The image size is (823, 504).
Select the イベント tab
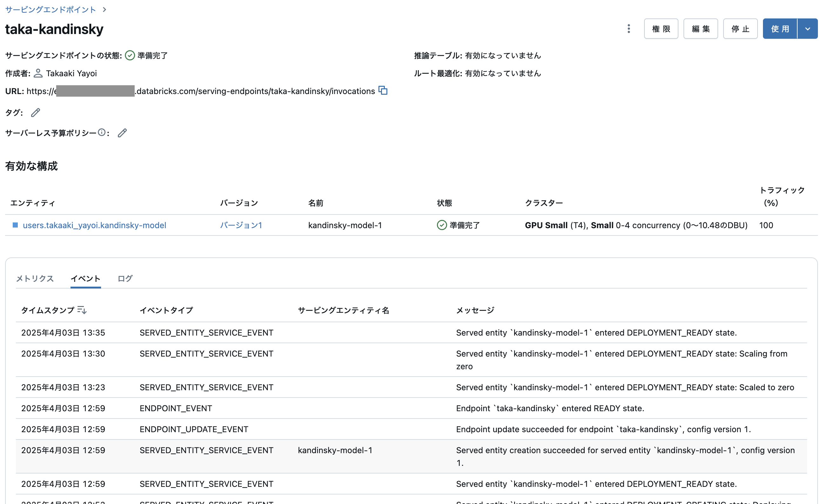(85, 279)
